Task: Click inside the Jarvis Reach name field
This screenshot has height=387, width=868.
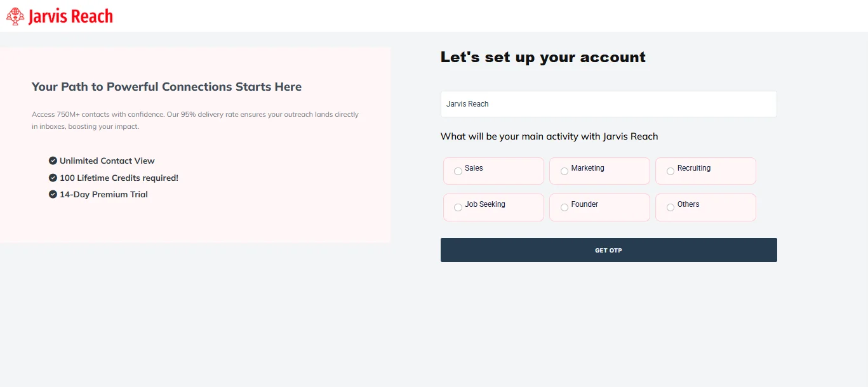Action: coord(608,103)
